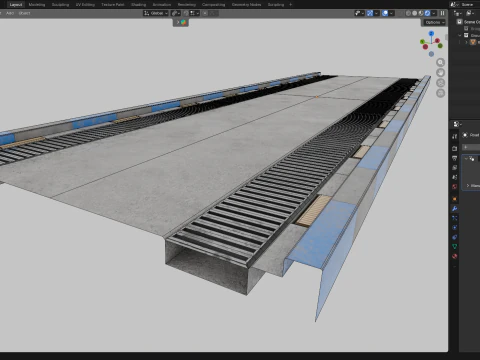Toggle the camera view viewport button

441,83
